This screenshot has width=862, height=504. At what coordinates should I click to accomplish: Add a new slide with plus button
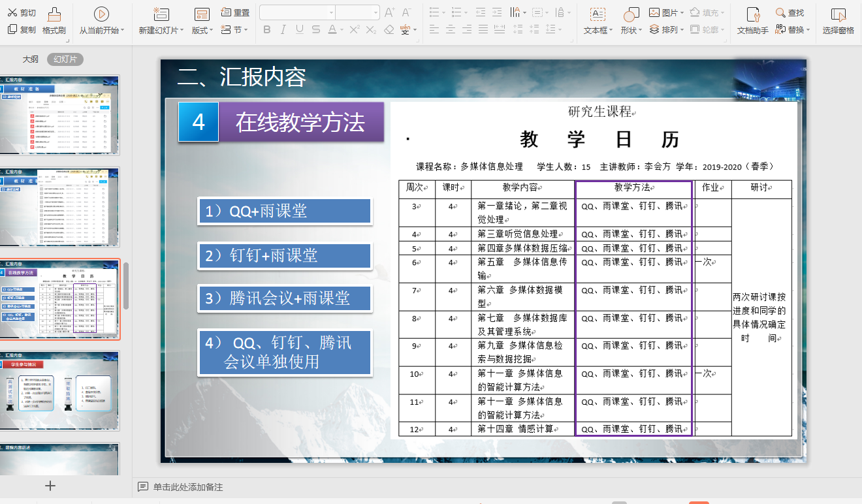pyautogui.click(x=50, y=486)
